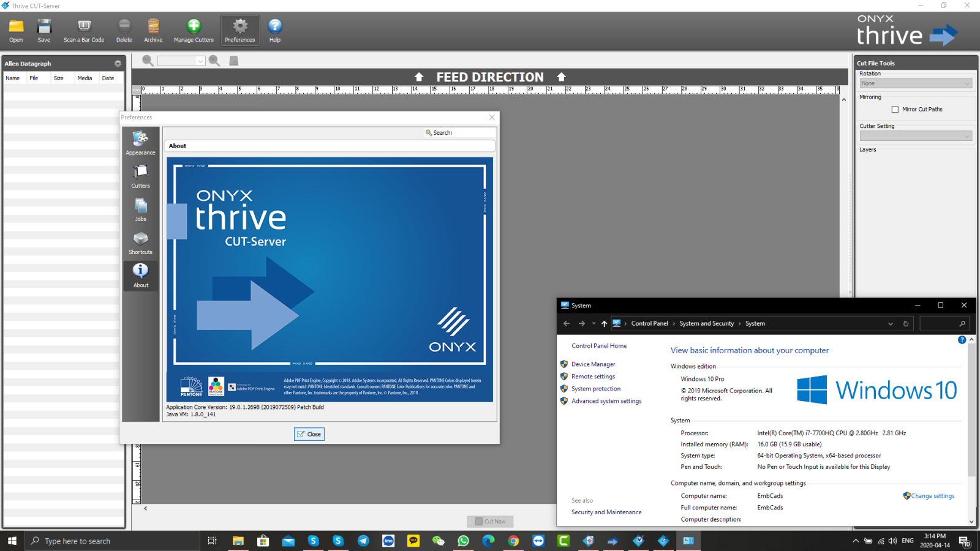Check the Close confirmation checkbox in dialog
Image resolution: width=980 pixels, height=551 pixels.
(300, 434)
